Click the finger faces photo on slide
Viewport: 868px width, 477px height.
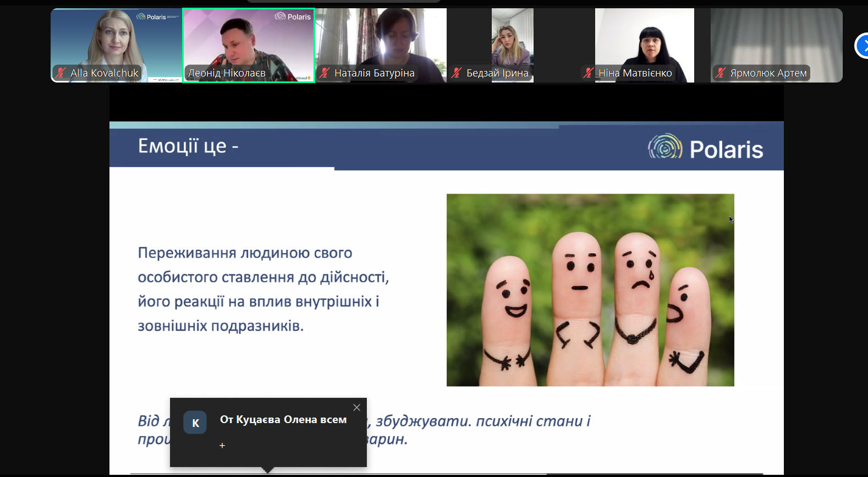590,290
